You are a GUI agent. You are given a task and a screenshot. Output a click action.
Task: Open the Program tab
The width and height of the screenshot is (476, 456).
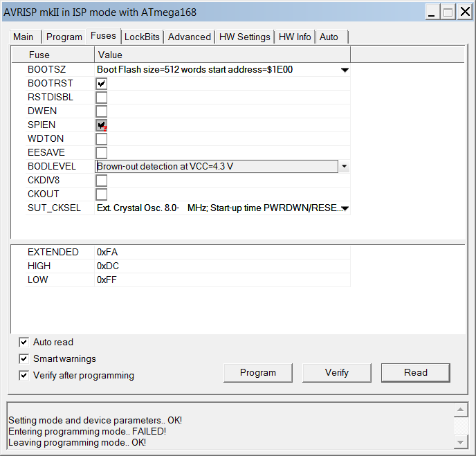tap(64, 37)
